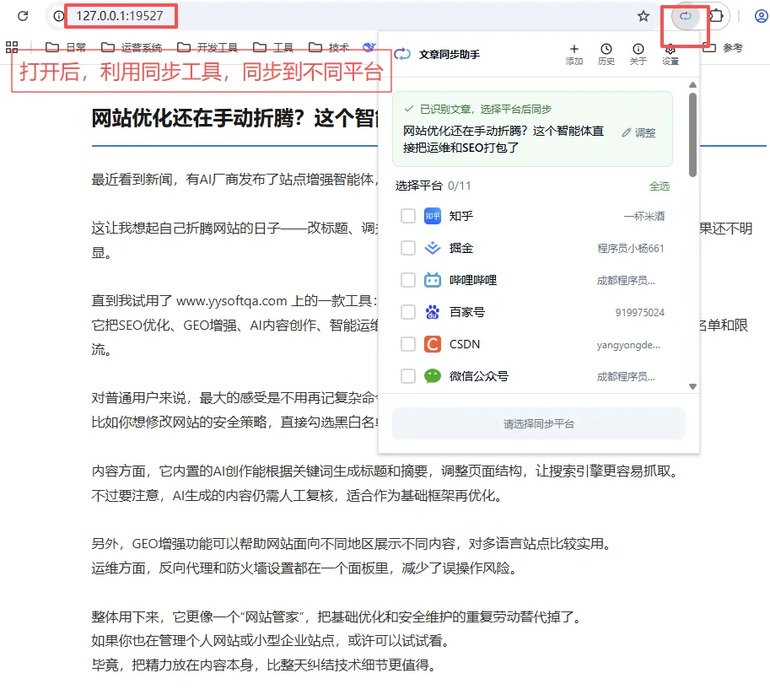The image size is (770, 700).
Task: Click the 知乎 blue logo icon
Action: point(432,216)
